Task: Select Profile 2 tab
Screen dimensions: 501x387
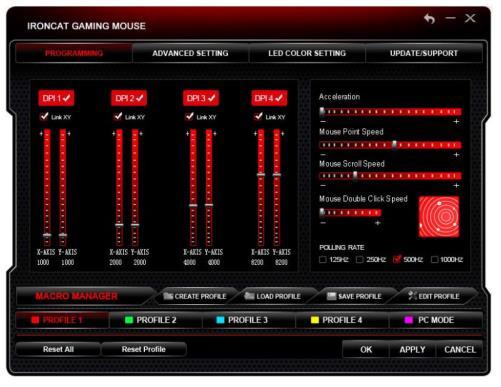Action: (156, 320)
